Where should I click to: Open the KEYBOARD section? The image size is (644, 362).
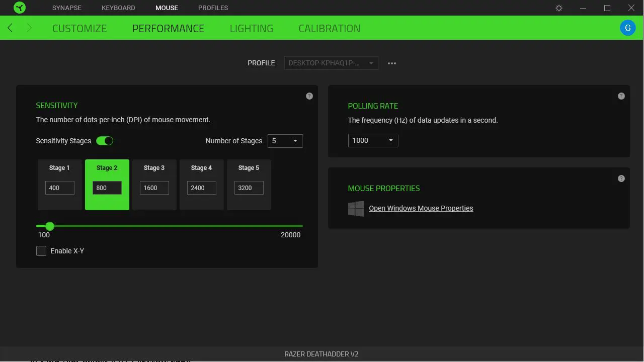tap(118, 8)
